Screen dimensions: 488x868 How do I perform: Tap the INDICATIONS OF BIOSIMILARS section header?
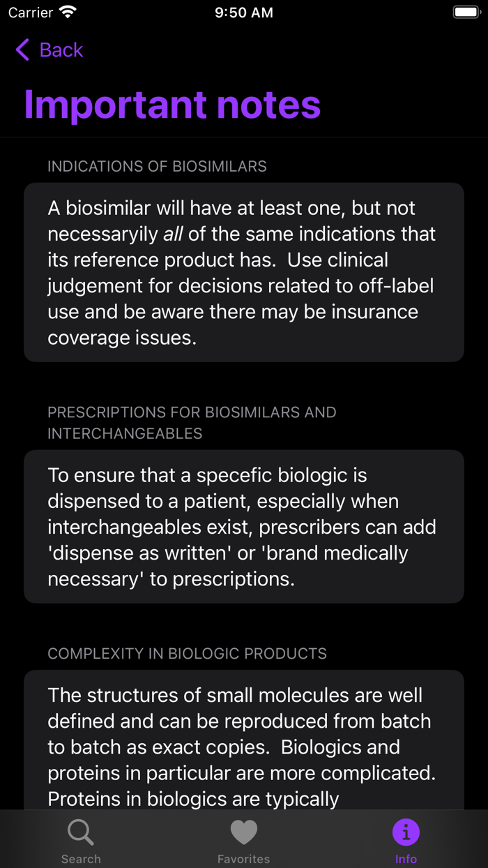(157, 166)
